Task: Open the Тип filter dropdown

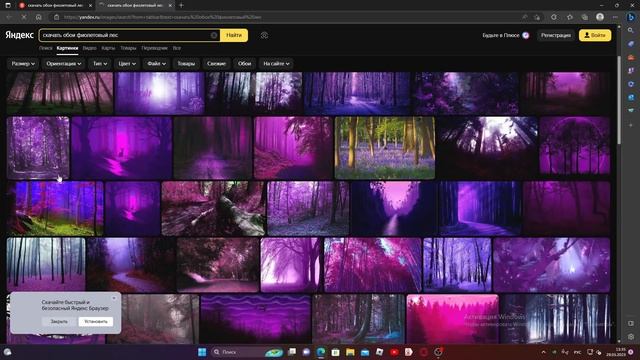Action: 100,64
